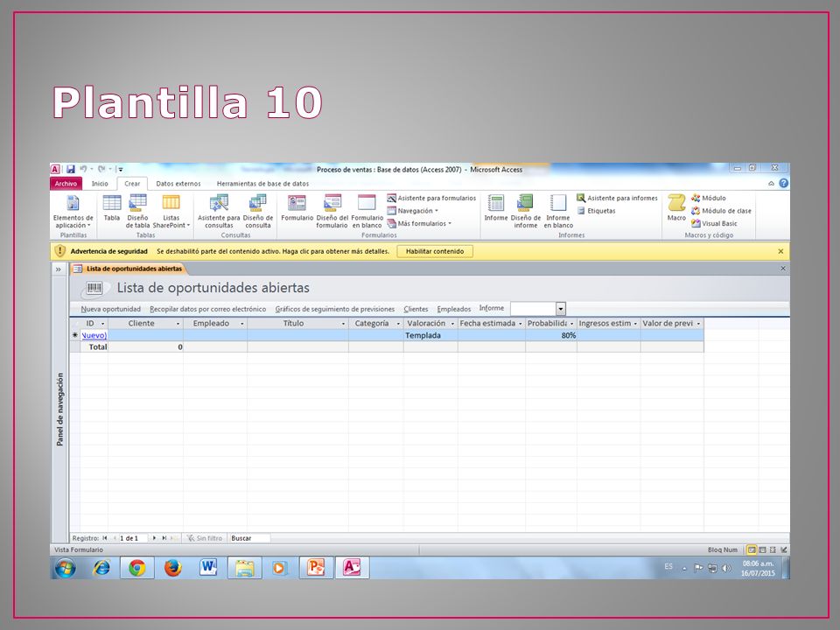Insert a new Módulo

click(708, 199)
